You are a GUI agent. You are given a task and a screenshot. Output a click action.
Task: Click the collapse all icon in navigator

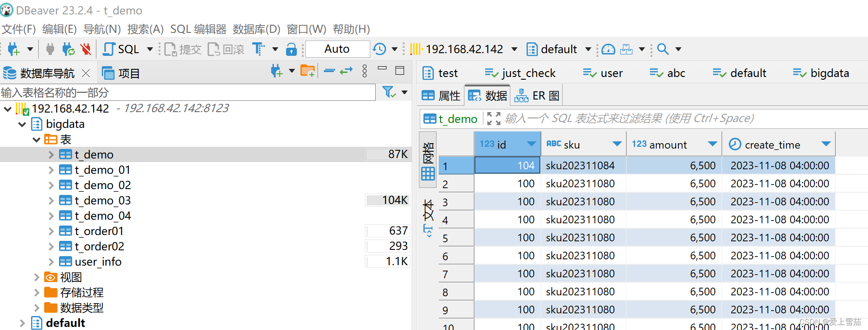[329, 71]
